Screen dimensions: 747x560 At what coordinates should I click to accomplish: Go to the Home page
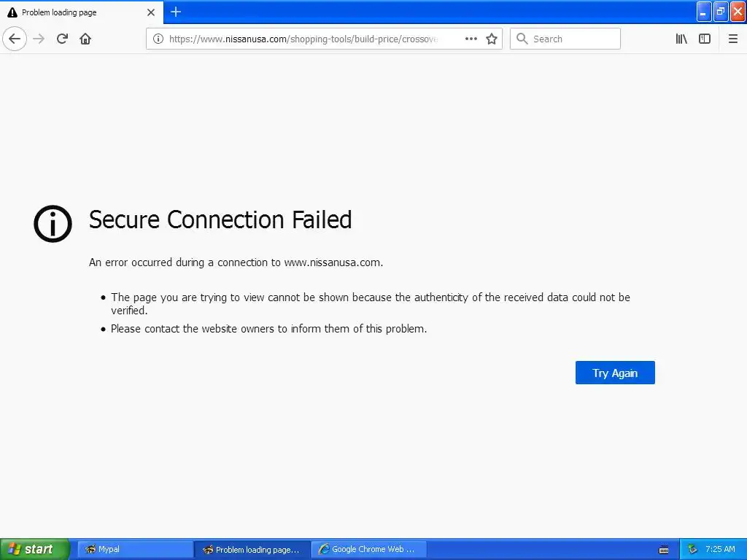point(85,39)
